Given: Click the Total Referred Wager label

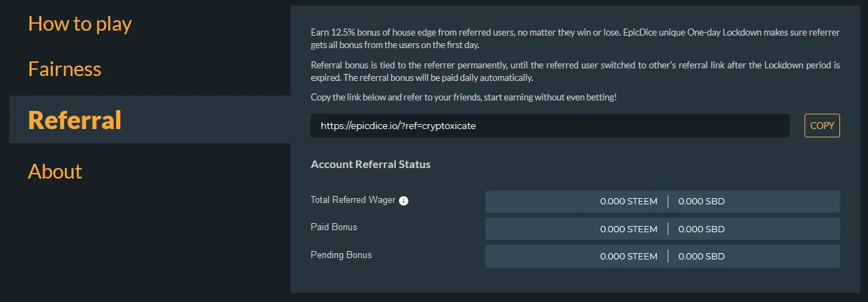Looking at the screenshot, I should pyautogui.click(x=353, y=200).
